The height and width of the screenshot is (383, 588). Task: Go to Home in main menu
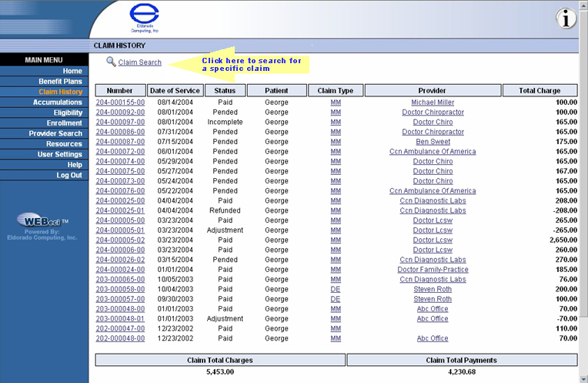pyautogui.click(x=72, y=71)
